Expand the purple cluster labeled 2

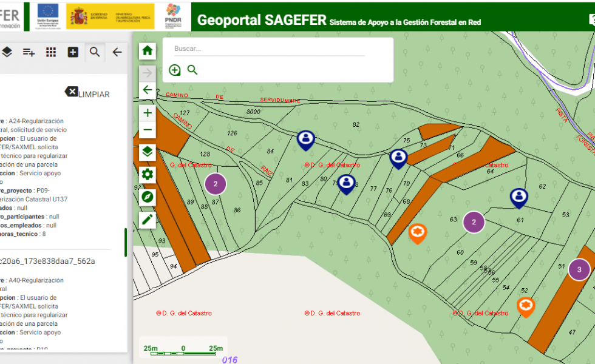pos(215,183)
